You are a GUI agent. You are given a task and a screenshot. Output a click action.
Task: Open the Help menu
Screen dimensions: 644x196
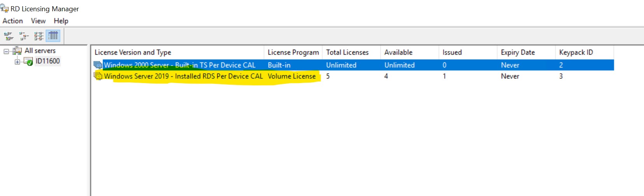pos(61,21)
